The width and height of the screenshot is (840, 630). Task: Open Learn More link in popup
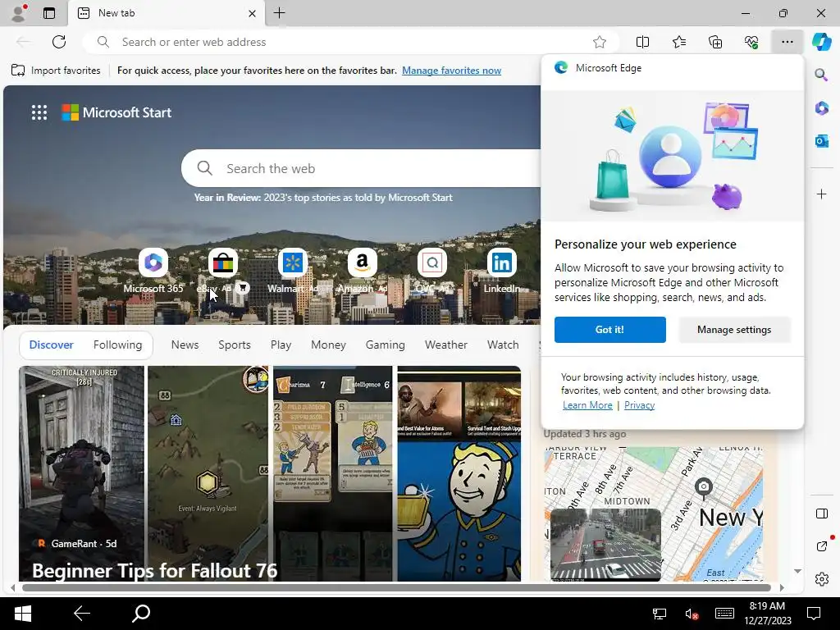click(x=587, y=405)
